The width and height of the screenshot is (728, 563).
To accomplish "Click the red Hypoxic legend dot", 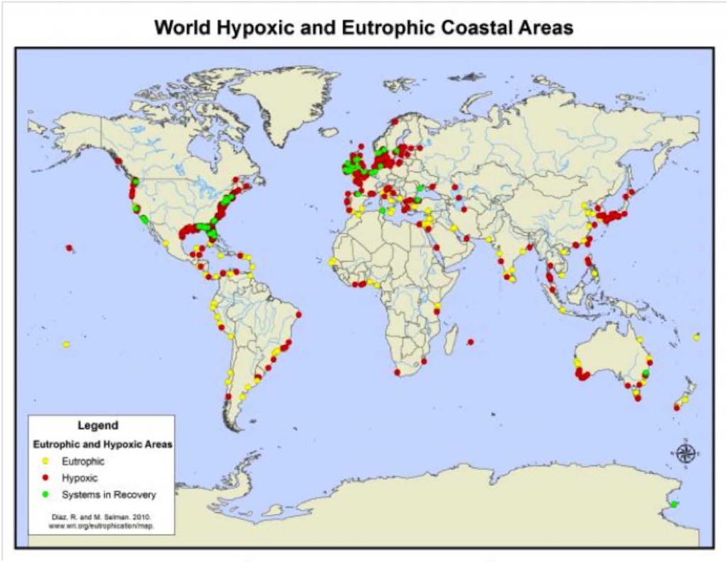I will click(x=45, y=478).
